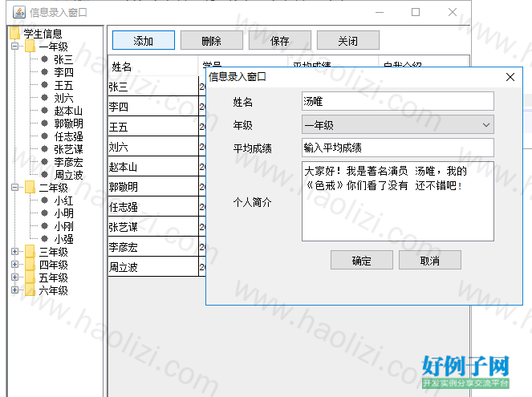Click the 学生信息 root tree label
The height and width of the screenshot is (397, 532).
click(43, 34)
